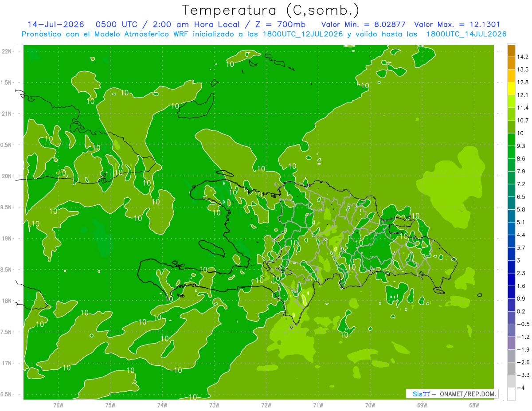Click the colorbar value '6.5'
Image resolution: width=532 pixels, height=411 pixels.
pyautogui.click(x=521, y=197)
